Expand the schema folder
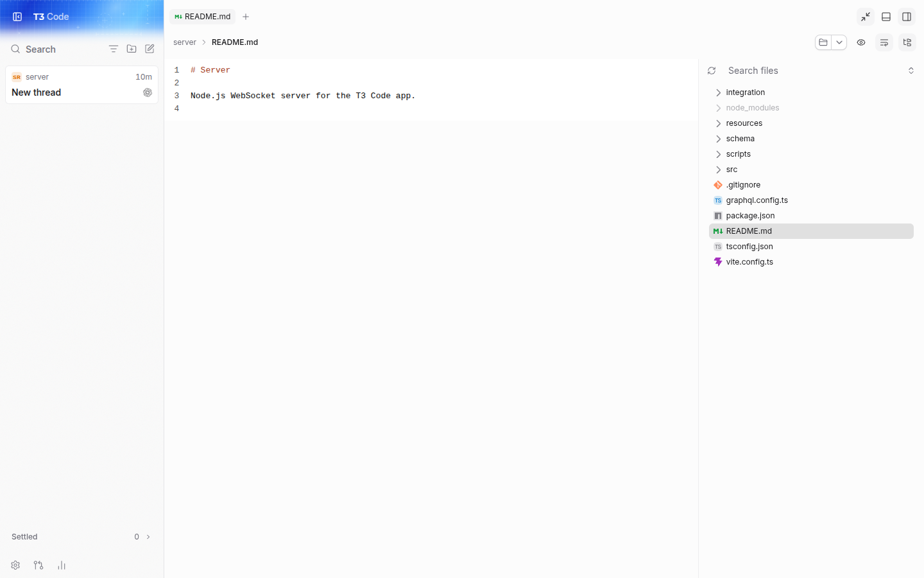 [x=811, y=139]
